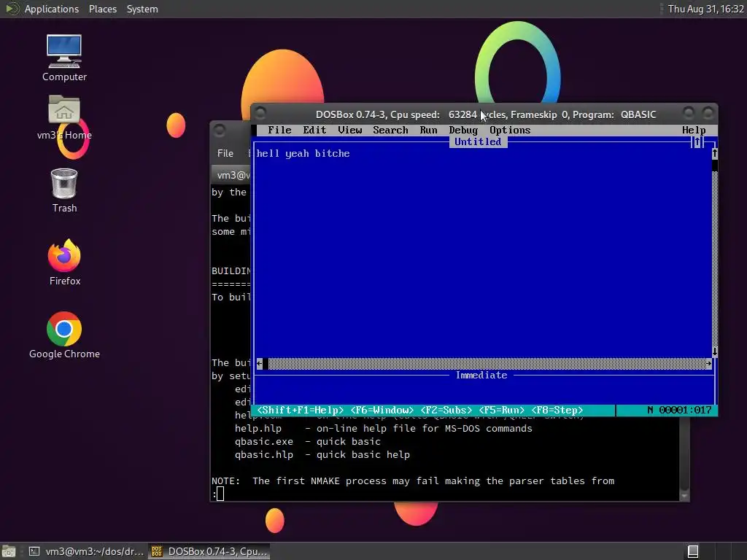Click the editor maximize arrow beside Untitled
The image size is (747, 560).
pos(697,142)
